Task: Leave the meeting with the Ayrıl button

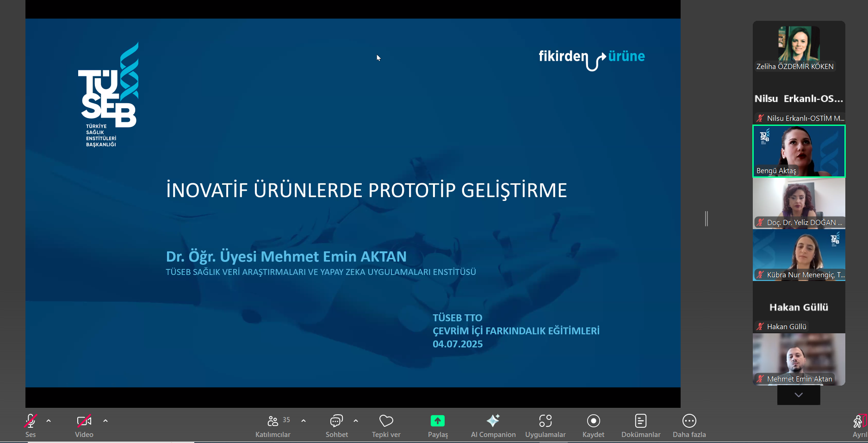Action: coord(860,425)
